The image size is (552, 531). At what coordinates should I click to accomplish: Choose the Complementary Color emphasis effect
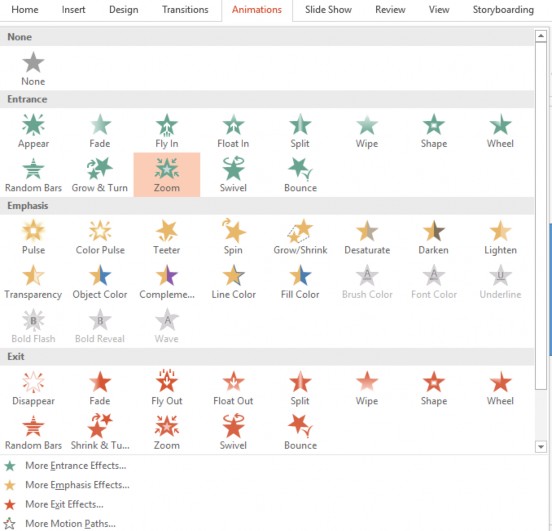[167, 282]
